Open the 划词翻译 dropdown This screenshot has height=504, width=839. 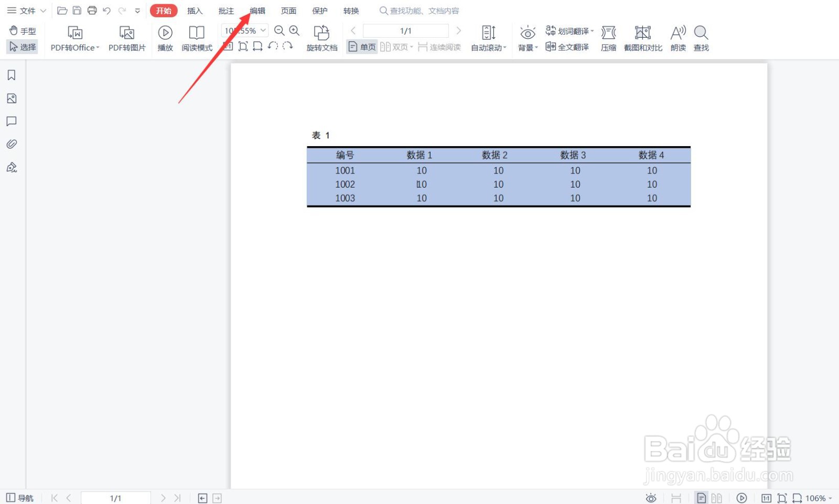(x=569, y=31)
